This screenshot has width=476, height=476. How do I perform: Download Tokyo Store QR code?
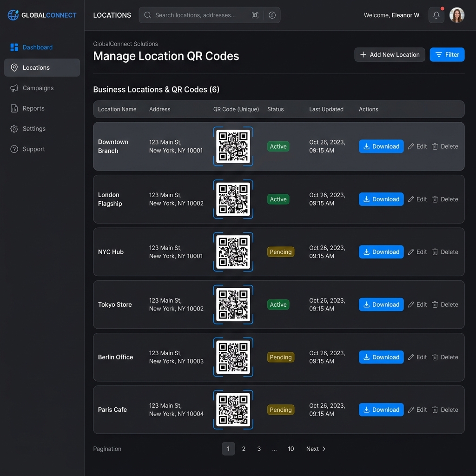pyautogui.click(x=381, y=304)
